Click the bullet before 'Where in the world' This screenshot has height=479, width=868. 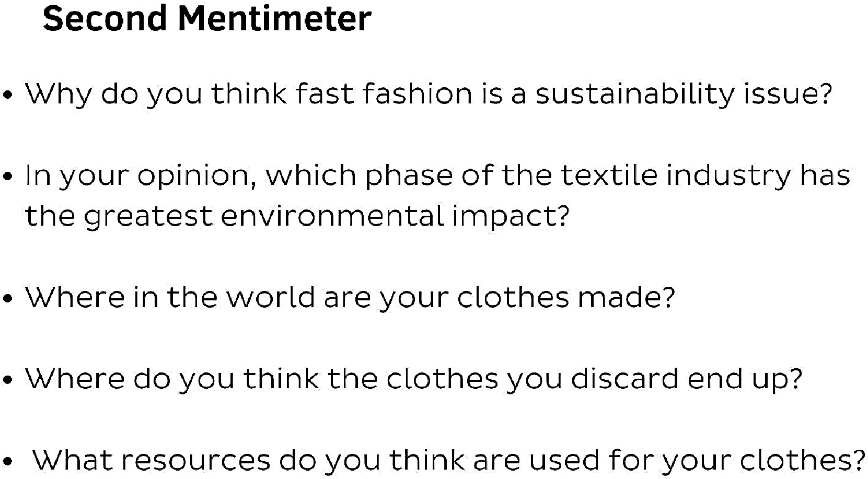click(x=7, y=299)
